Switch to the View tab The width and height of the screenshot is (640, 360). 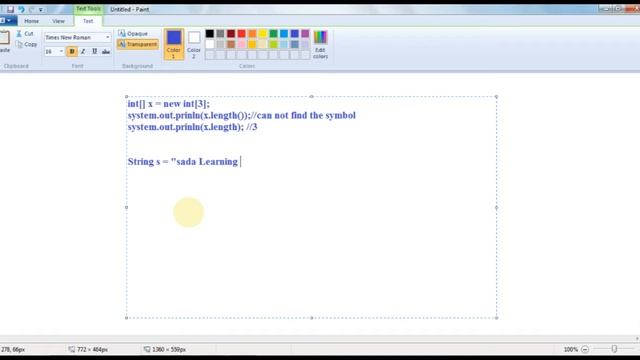click(x=58, y=21)
